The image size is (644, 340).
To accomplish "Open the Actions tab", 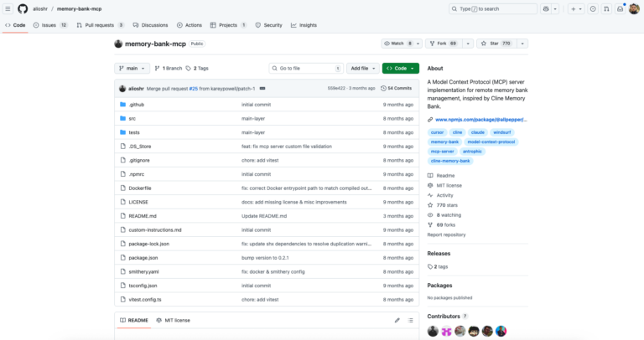I will click(190, 25).
